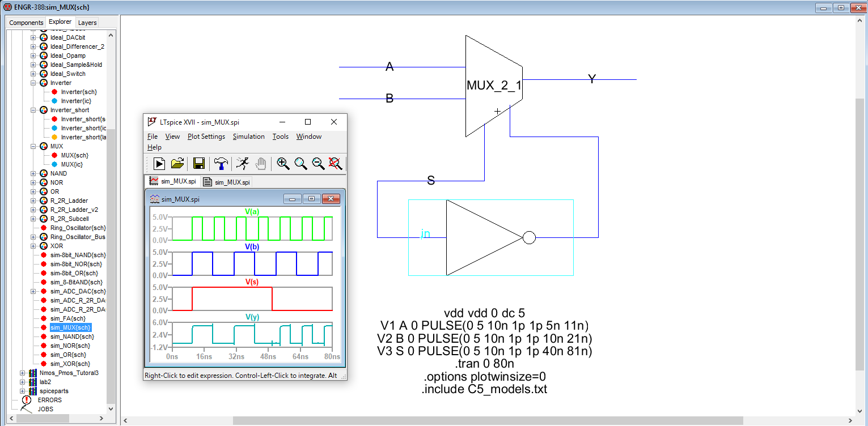This screenshot has height=426, width=868.
Task: Expand the spiceparts library node
Action: pos(23,391)
